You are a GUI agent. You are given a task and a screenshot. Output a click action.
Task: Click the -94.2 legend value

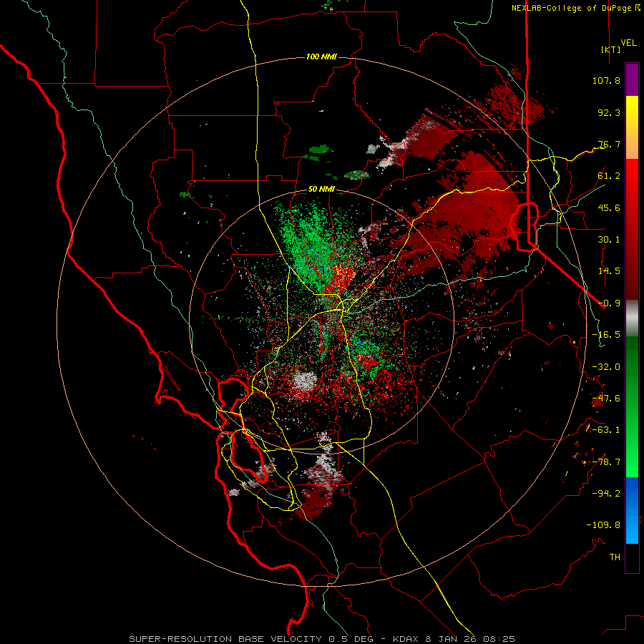[x=606, y=494]
